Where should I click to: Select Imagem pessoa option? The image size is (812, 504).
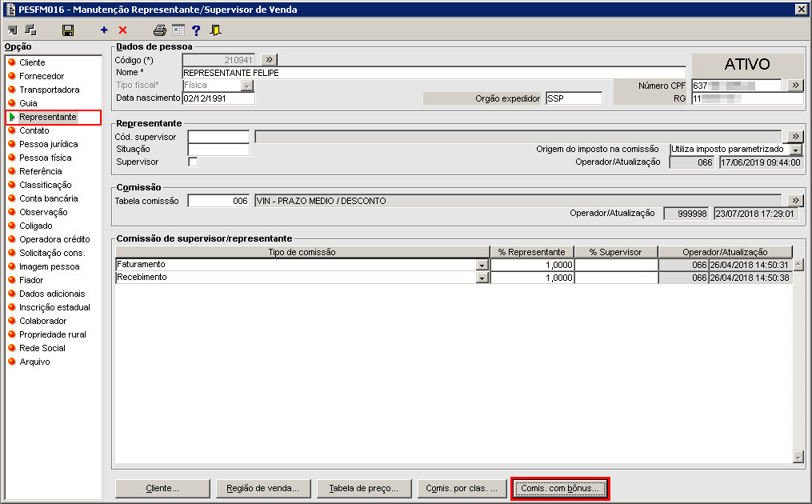coord(49,266)
